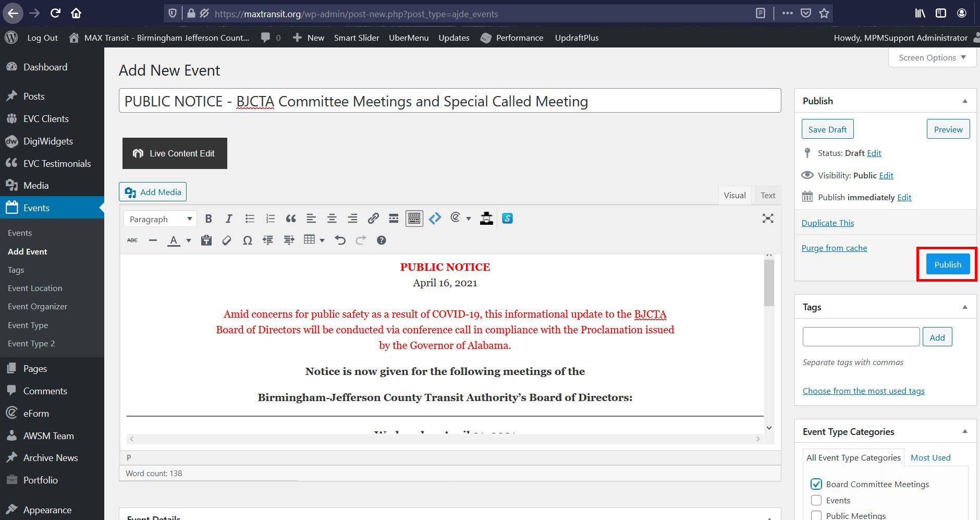Go to browser home page
The height and width of the screenshot is (520, 980).
click(x=76, y=13)
